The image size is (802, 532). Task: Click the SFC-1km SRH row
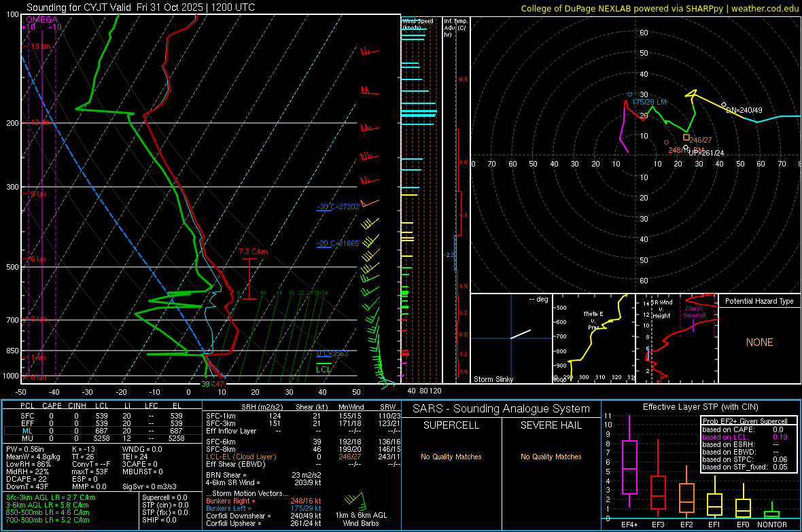click(x=303, y=416)
